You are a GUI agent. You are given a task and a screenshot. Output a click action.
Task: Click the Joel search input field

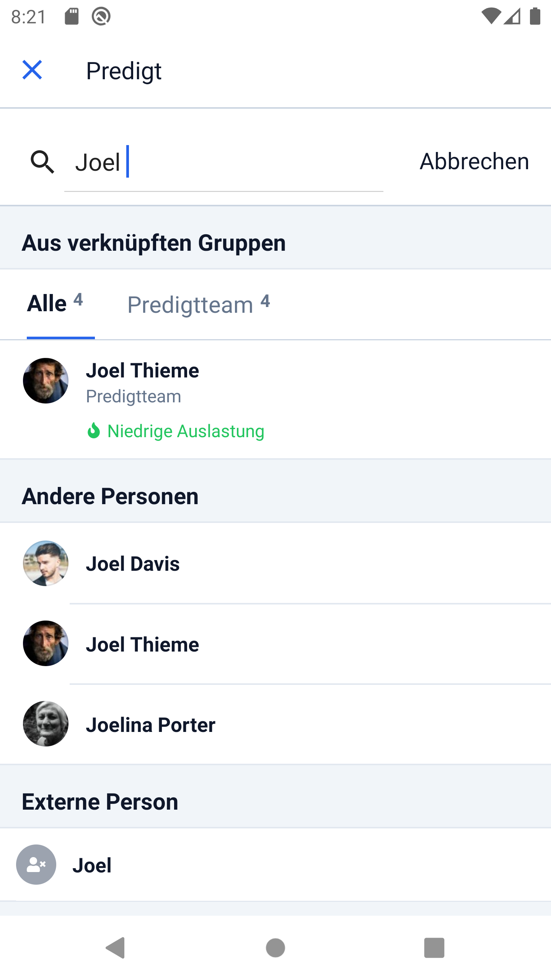click(x=224, y=162)
